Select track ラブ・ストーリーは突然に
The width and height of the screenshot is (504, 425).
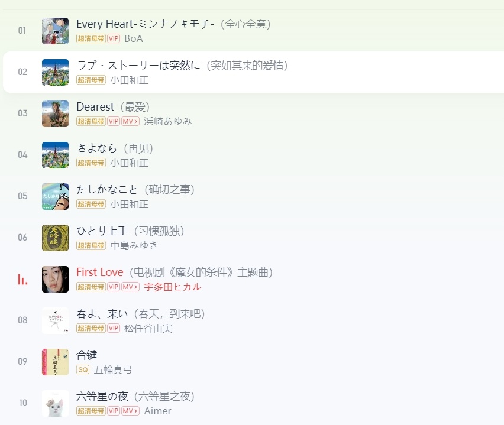pyautogui.click(x=253, y=72)
